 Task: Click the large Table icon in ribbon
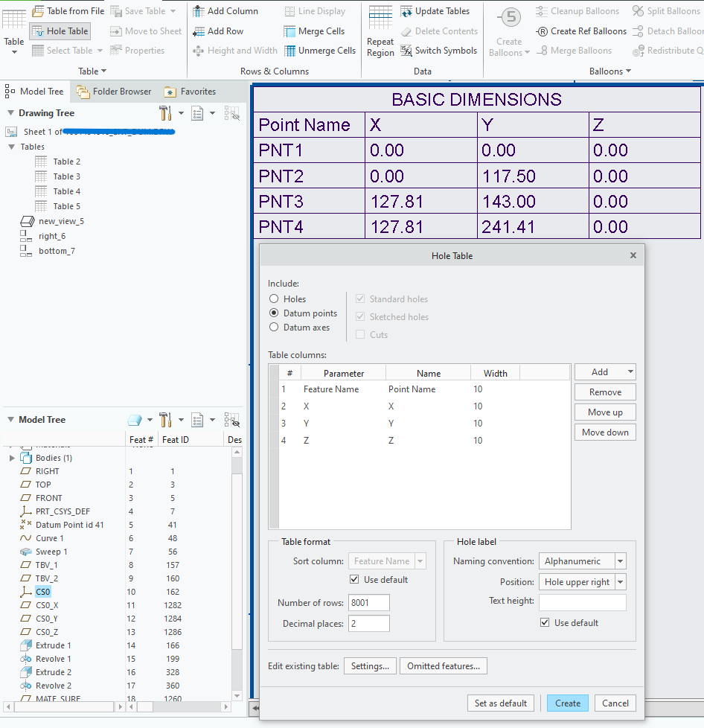(14, 19)
